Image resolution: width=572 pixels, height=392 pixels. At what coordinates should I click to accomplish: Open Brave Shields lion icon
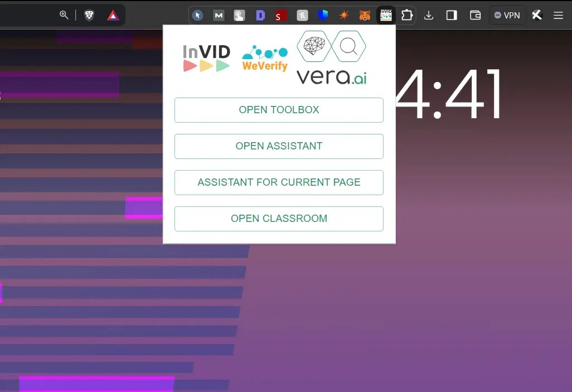click(89, 15)
